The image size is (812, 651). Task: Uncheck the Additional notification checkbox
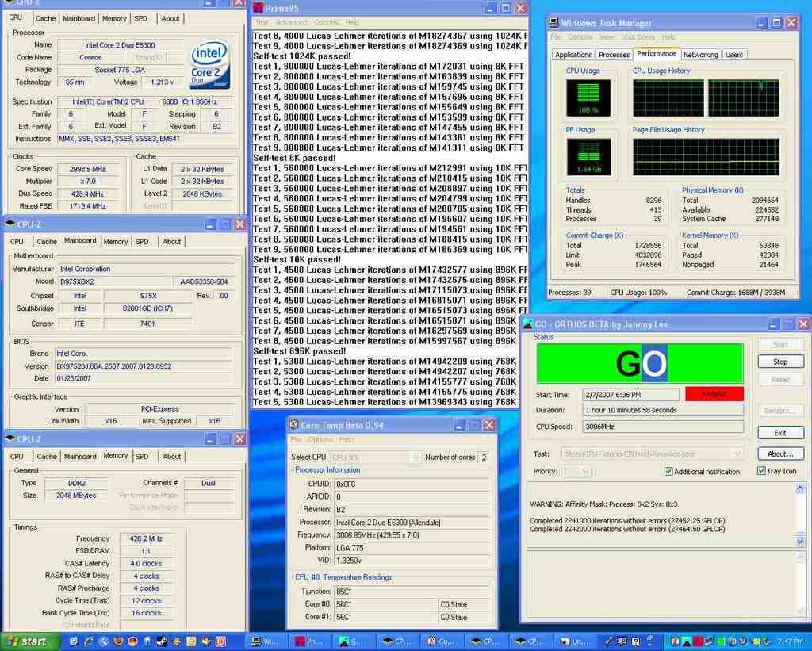668,472
